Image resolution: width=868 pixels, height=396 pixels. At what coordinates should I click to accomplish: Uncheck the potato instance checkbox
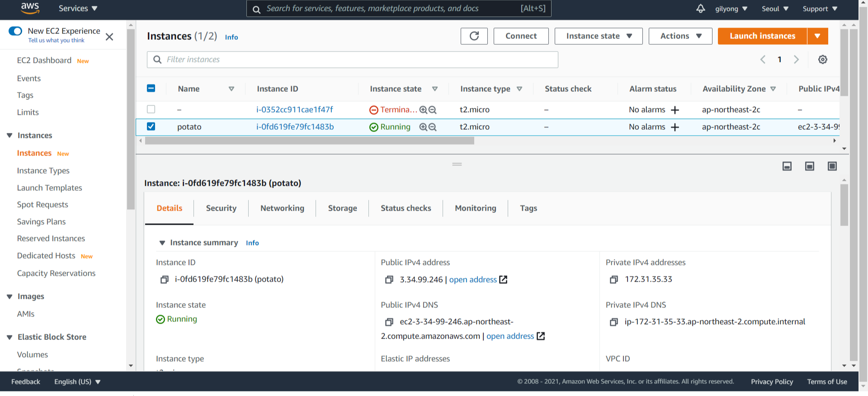point(151,126)
